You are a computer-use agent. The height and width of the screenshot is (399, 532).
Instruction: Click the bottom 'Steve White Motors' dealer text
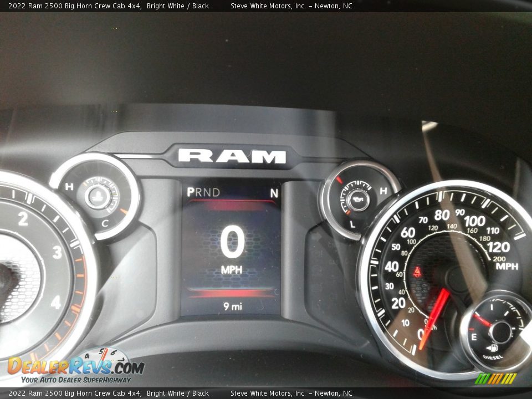pos(262,393)
